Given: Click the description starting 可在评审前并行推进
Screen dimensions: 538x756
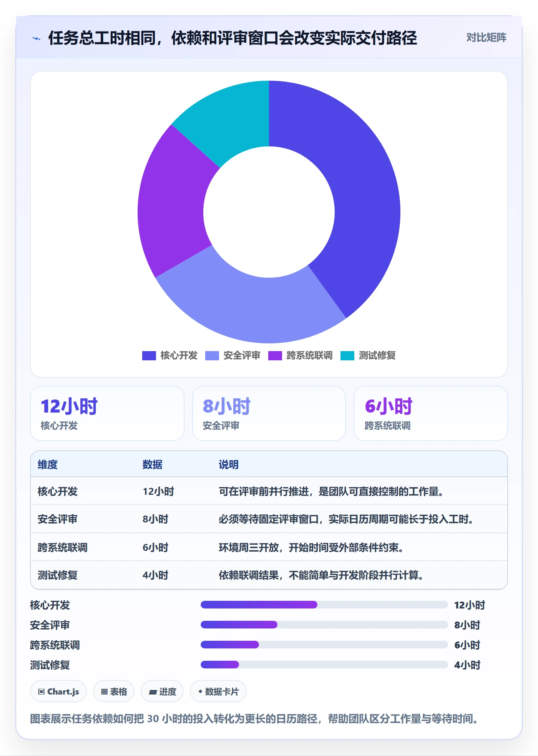Looking at the screenshot, I should 331,491.
